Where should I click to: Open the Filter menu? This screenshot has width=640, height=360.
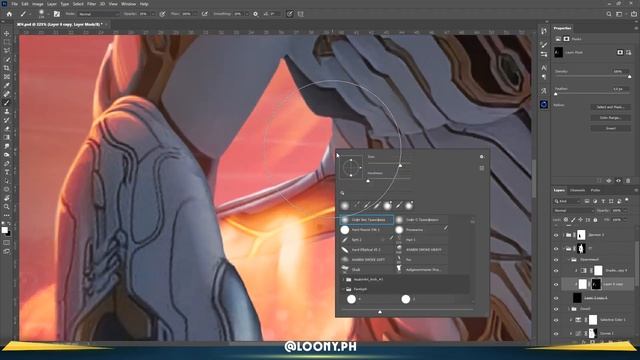[x=91, y=4]
